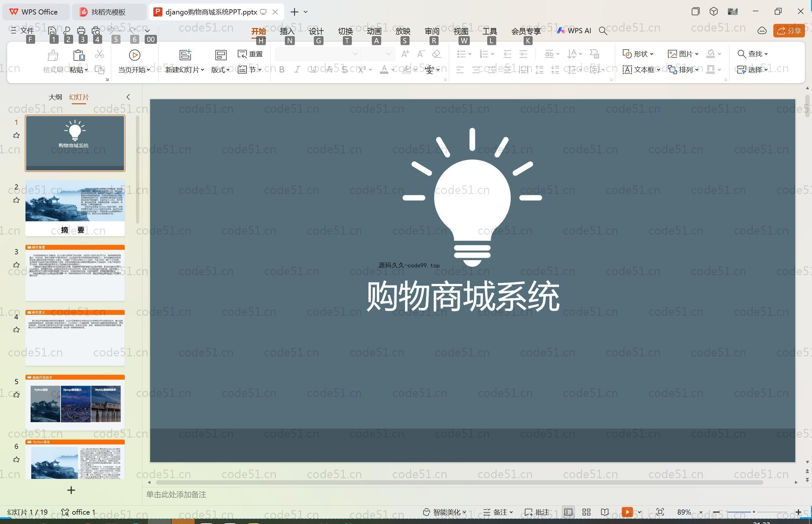Click the 重置 reset button
The image size is (812, 524).
click(x=250, y=54)
